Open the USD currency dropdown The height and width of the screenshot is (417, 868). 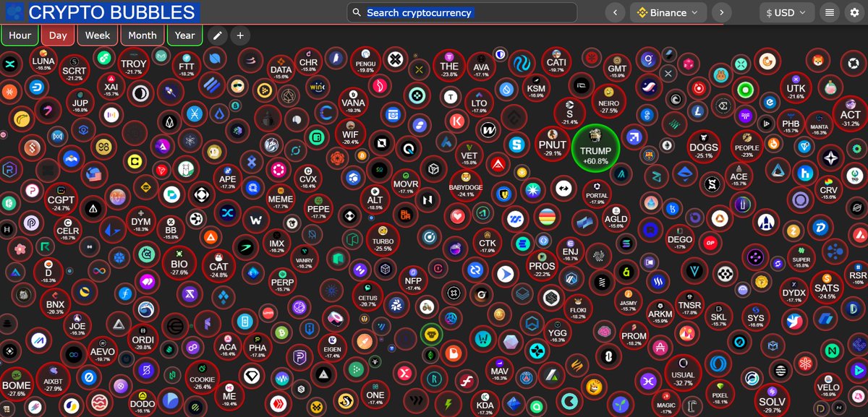(787, 12)
